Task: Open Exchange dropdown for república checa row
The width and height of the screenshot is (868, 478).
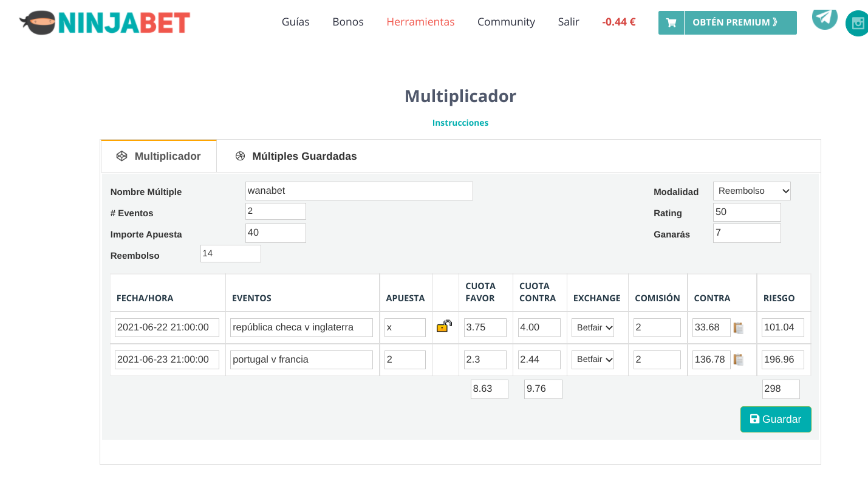Action: tap(593, 327)
